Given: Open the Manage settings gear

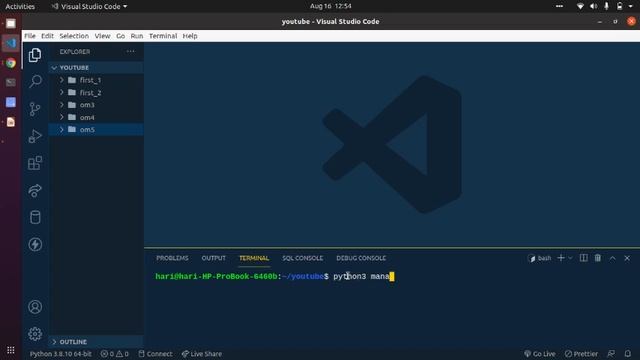Looking at the screenshot, I should pos(35,334).
